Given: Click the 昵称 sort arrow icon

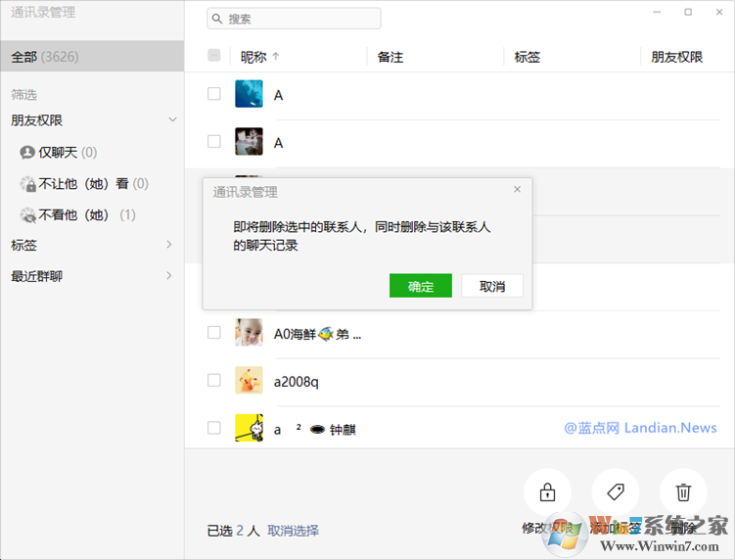Looking at the screenshot, I should point(276,56).
